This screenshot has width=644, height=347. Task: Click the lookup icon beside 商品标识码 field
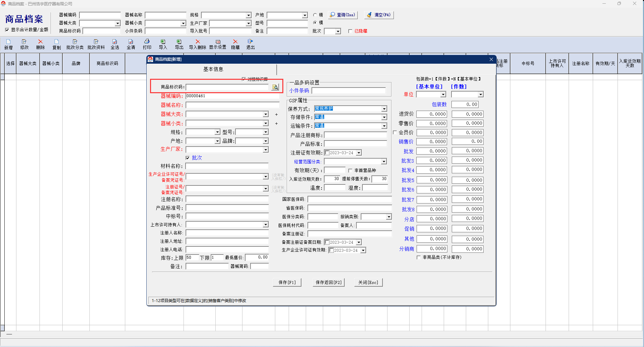click(275, 87)
